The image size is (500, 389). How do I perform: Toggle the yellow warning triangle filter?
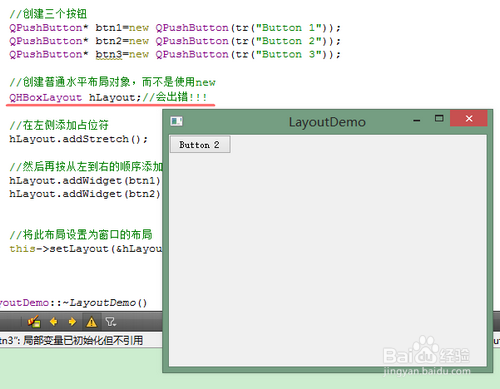coord(91,322)
